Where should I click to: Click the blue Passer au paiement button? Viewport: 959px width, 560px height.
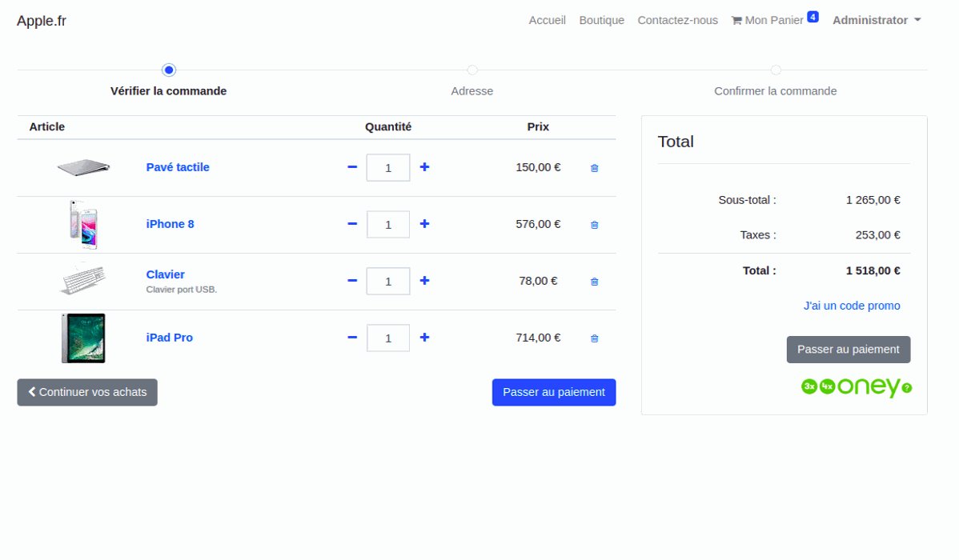click(x=553, y=392)
